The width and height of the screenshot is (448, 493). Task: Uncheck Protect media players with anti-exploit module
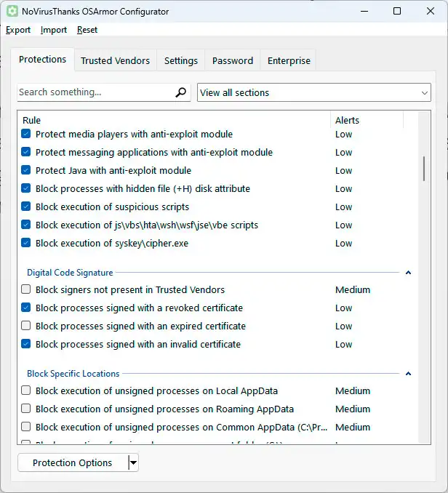pos(25,134)
